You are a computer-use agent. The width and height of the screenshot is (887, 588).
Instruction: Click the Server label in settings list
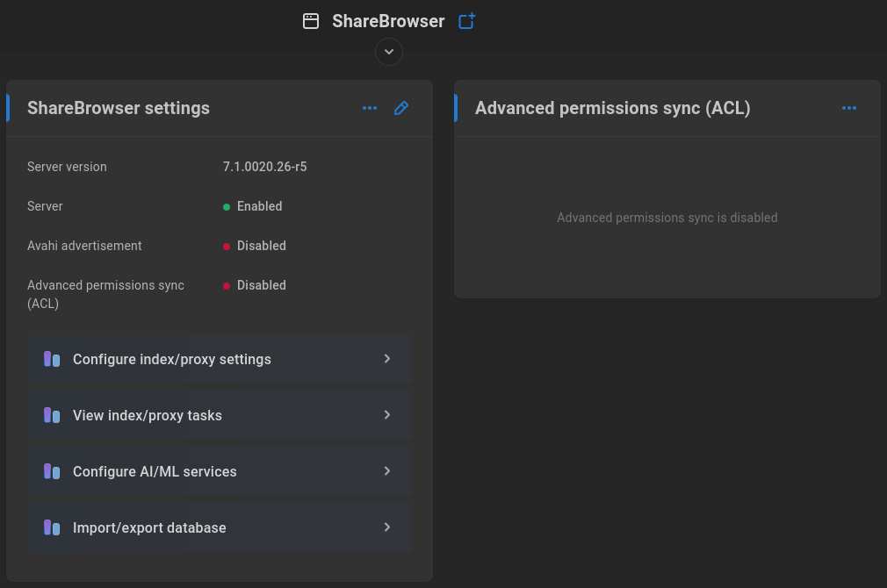coord(45,206)
